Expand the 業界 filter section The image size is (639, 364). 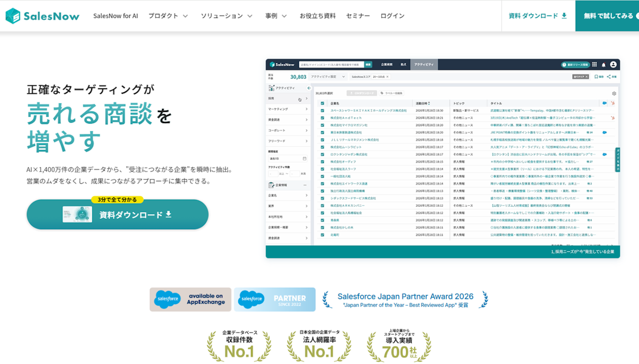(288, 206)
